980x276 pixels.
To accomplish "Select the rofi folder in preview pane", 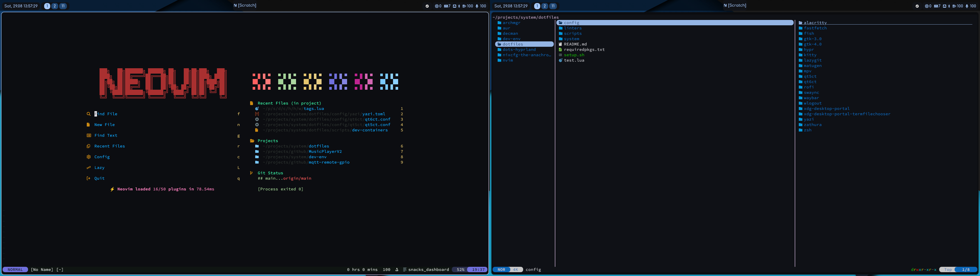I will pos(809,87).
